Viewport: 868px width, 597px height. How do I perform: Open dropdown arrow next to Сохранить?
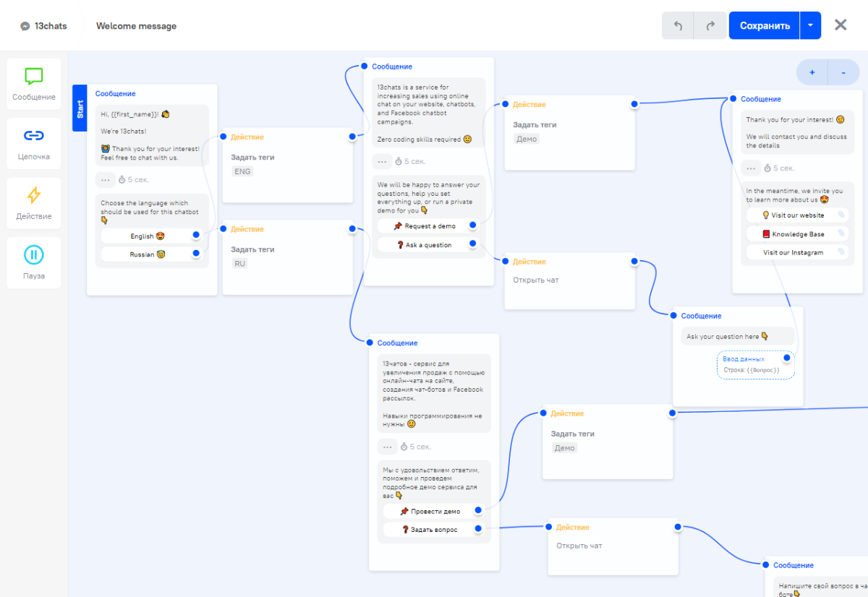tap(810, 25)
